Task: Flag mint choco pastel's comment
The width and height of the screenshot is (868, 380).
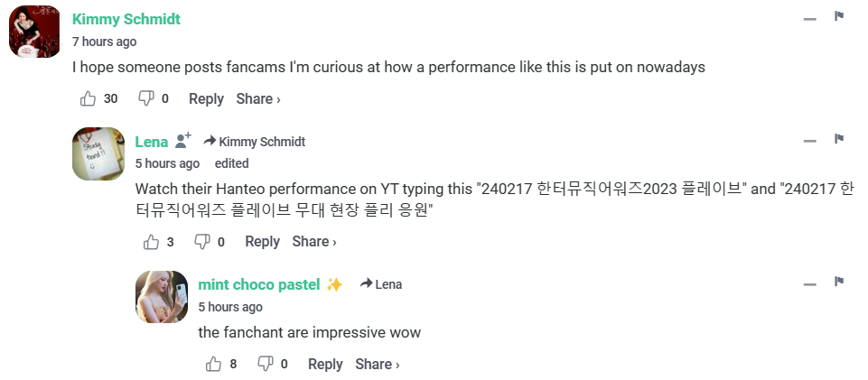Action: (839, 282)
